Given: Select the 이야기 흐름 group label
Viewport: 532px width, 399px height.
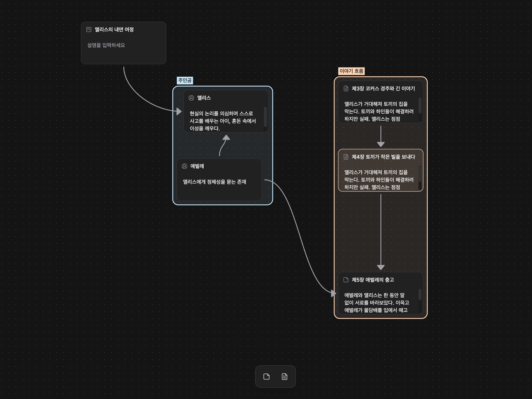Looking at the screenshot, I should click(351, 71).
